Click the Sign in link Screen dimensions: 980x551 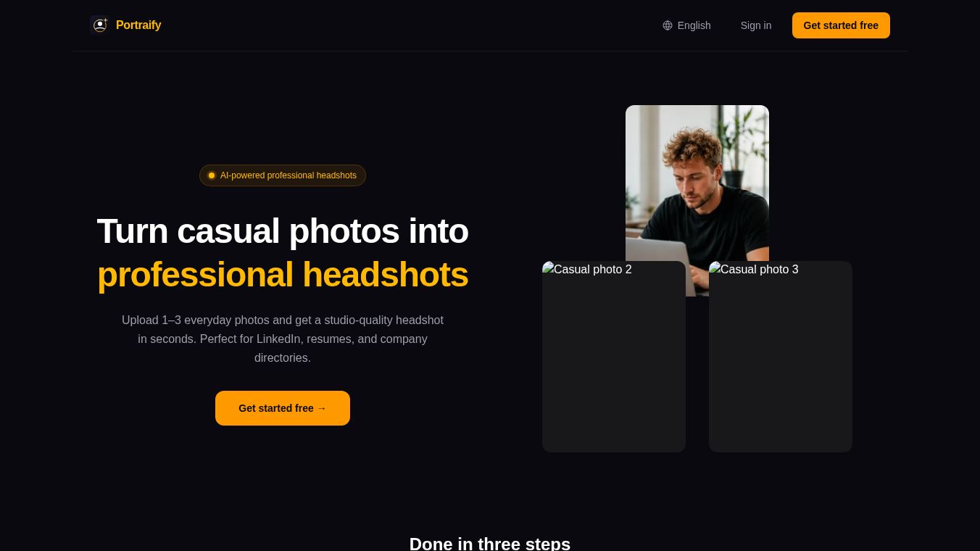coord(756,25)
